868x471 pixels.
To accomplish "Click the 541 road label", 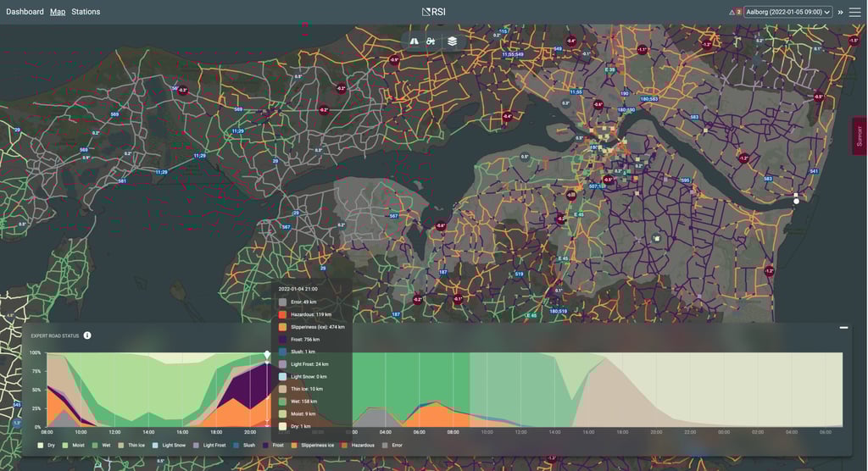I will (x=814, y=171).
